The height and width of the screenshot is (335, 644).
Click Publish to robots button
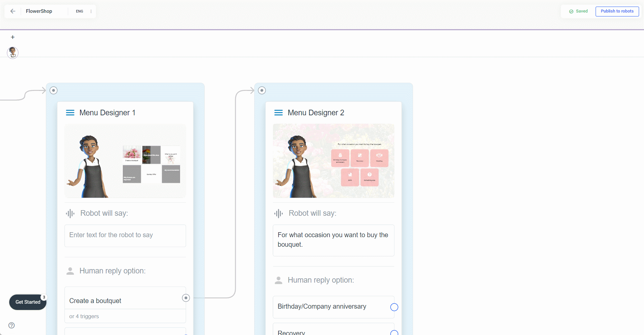tap(617, 11)
